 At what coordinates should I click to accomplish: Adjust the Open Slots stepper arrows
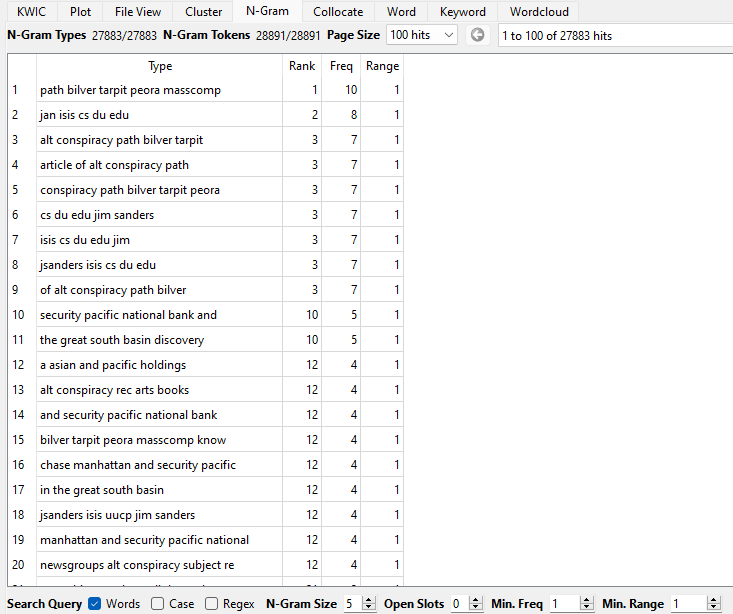click(x=476, y=604)
